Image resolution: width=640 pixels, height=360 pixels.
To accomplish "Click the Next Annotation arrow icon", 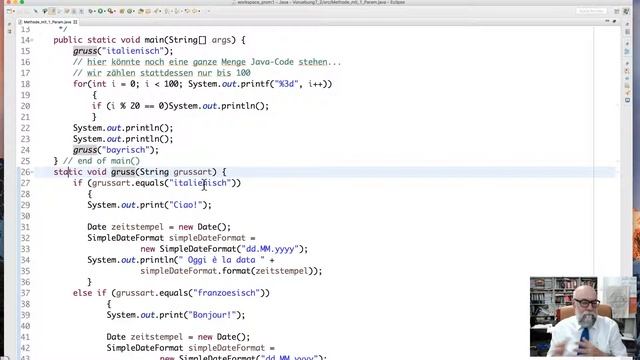I will click(167, 11).
